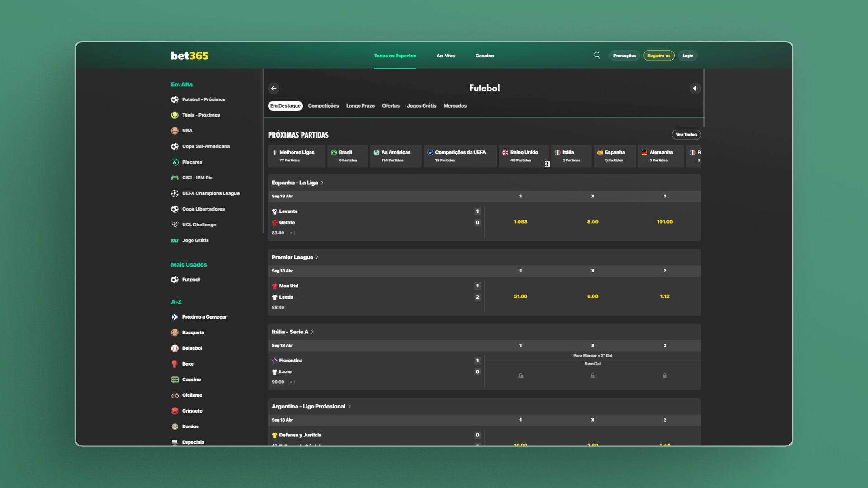Select the Mercados tab
Viewport: 868px width, 488px height.
pyautogui.click(x=455, y=106)
